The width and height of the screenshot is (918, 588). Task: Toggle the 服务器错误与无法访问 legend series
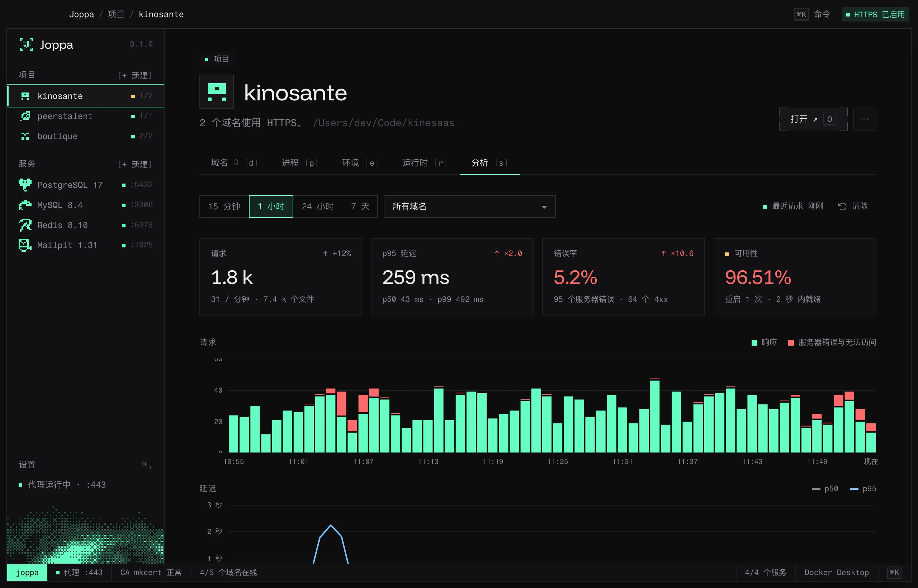pyautogui.click(x=832, y=342)
